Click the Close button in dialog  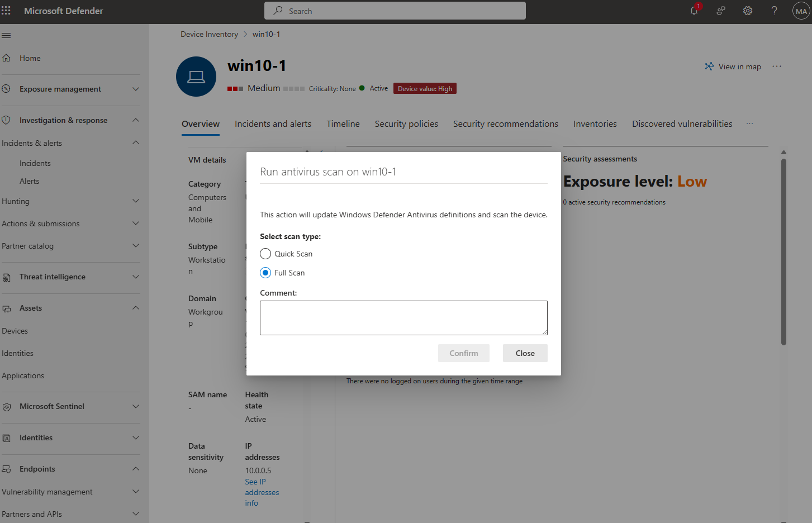(525, 353)
